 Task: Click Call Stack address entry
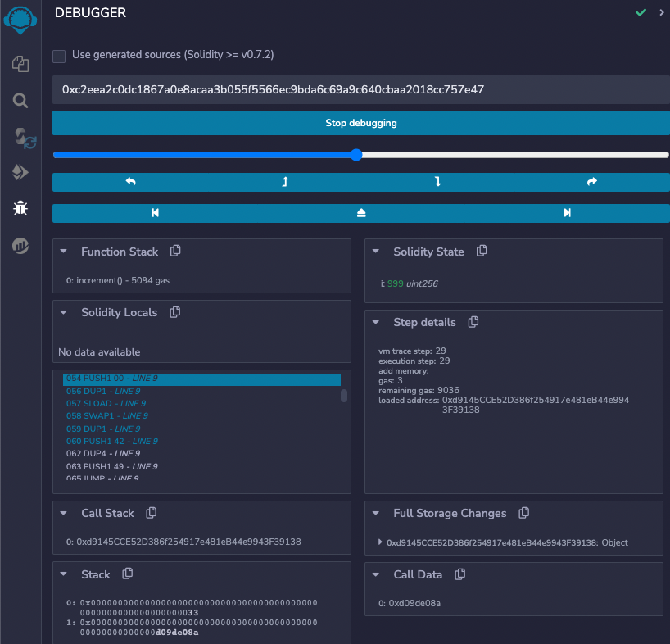coord(183,542)
